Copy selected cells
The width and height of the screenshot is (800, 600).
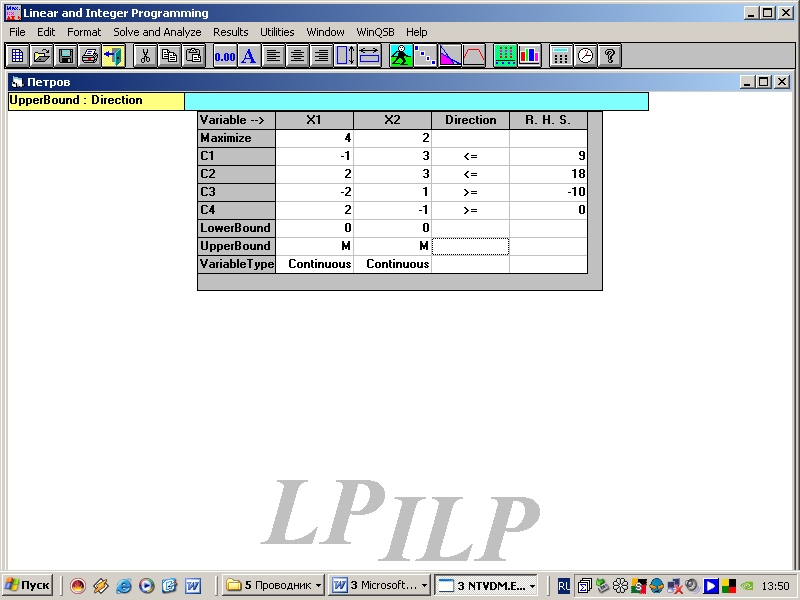pyautogui.click(x=169, y=56)
